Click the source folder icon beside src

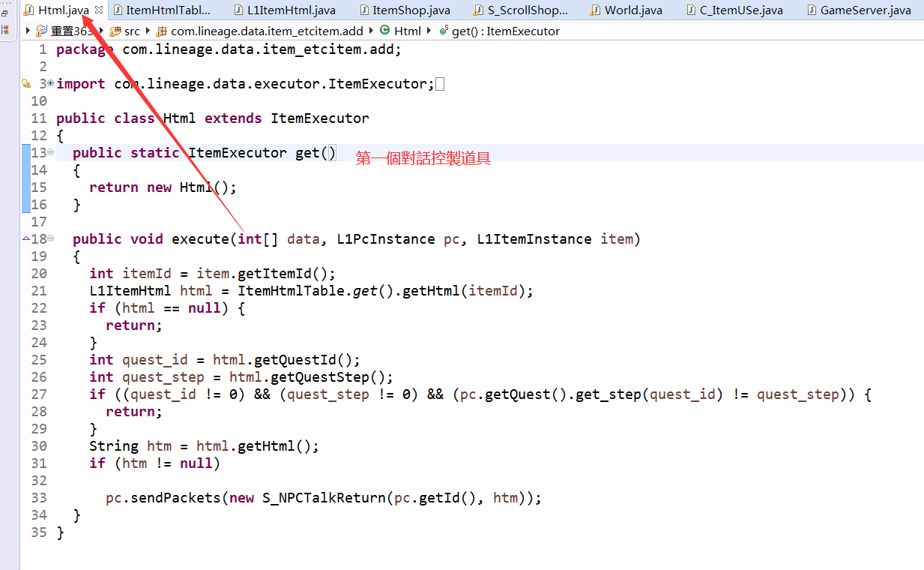click(x=115, y=31)
